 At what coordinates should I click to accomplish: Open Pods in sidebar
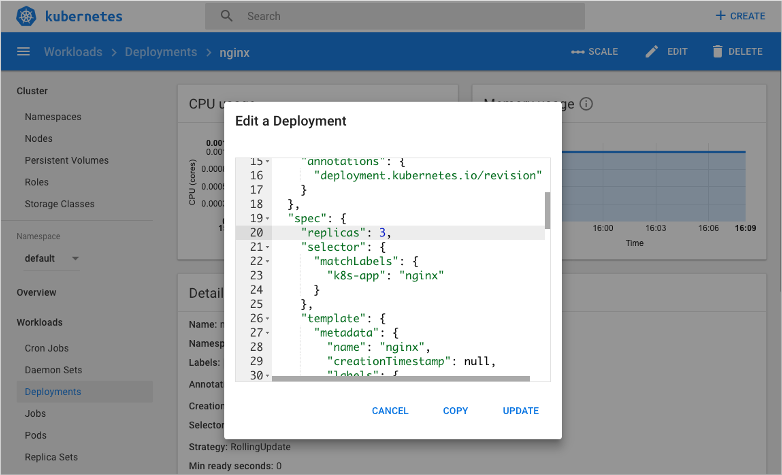click(x=35, y=435)
